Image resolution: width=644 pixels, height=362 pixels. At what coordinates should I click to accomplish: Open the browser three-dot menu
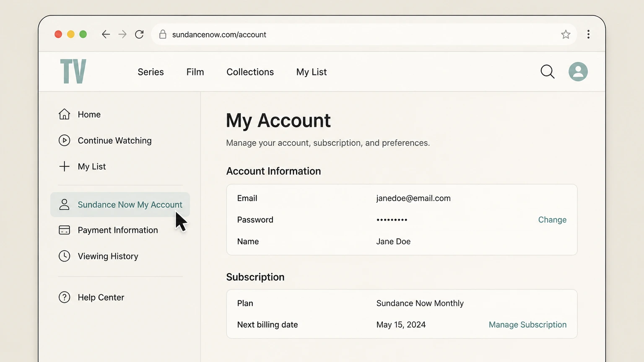tap(588, 34)
